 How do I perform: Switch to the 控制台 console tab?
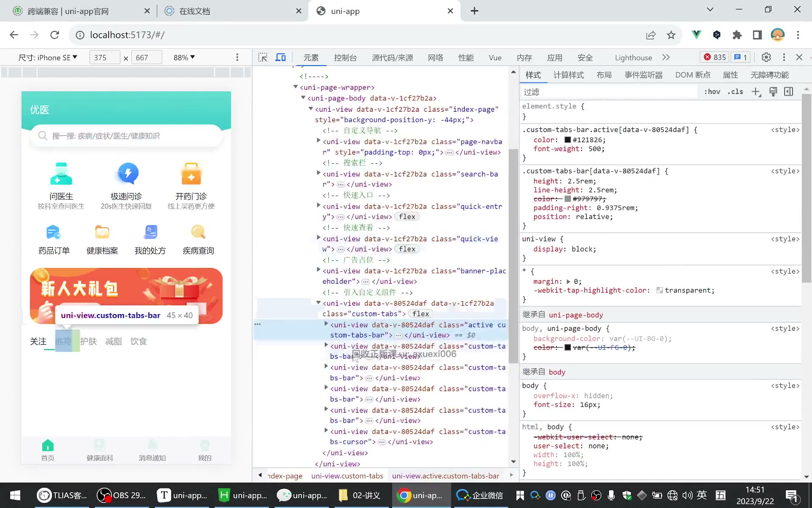[x=346, y=58]
